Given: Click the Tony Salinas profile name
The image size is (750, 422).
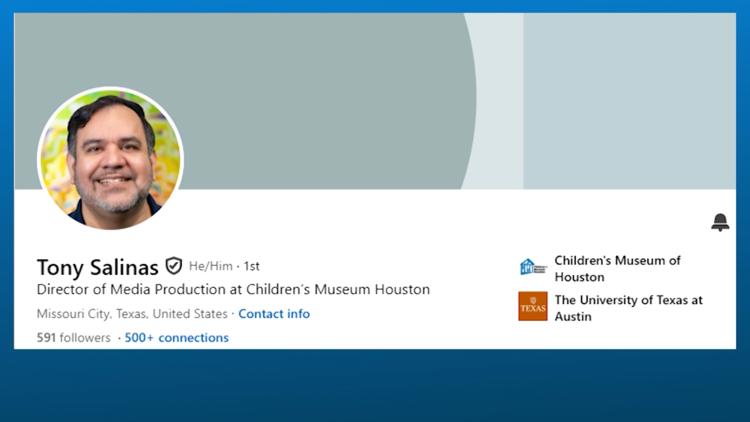Looking at the screenshot, I should [97, 267].
